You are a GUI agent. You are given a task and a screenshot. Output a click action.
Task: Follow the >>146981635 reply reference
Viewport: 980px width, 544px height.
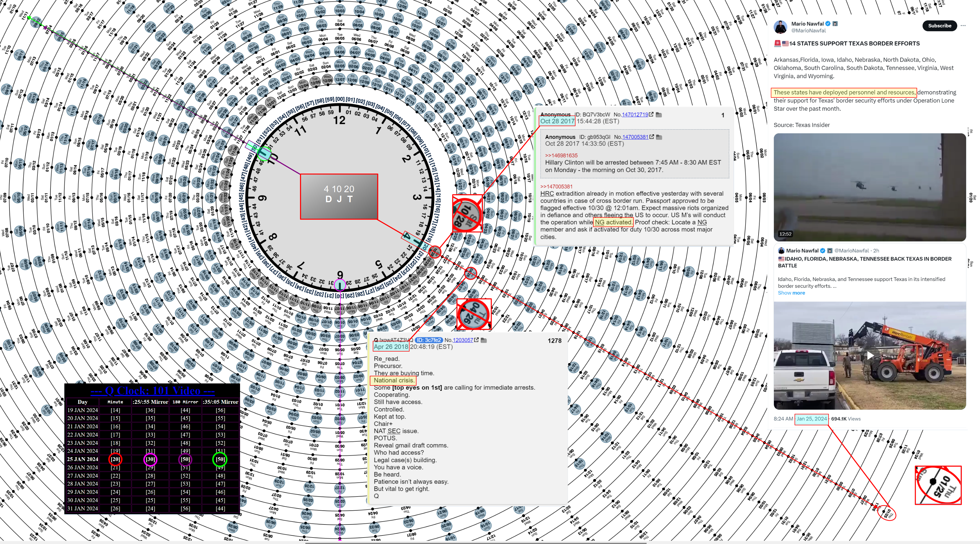click(561, 155)
